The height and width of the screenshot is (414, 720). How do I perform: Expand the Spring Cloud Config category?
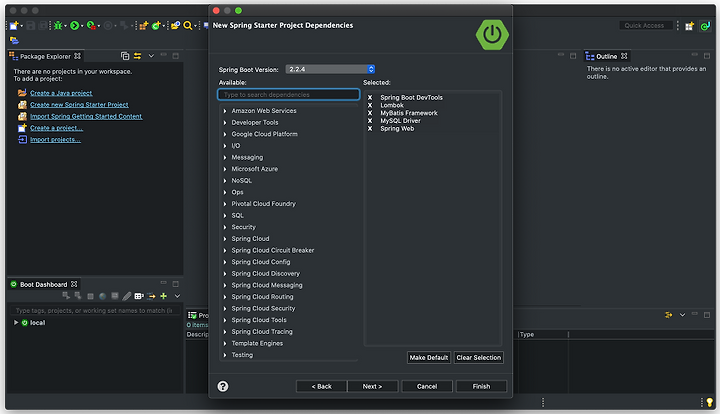point(225,262)
